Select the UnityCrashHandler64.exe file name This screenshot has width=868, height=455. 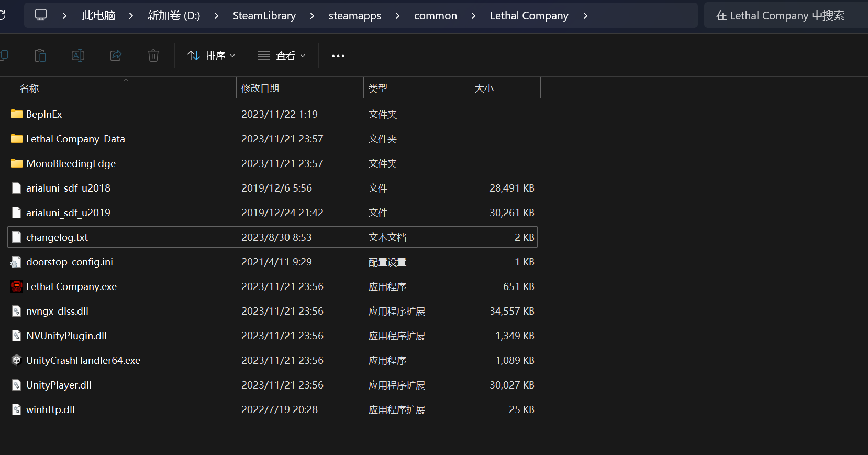click(x=83, y=360)
